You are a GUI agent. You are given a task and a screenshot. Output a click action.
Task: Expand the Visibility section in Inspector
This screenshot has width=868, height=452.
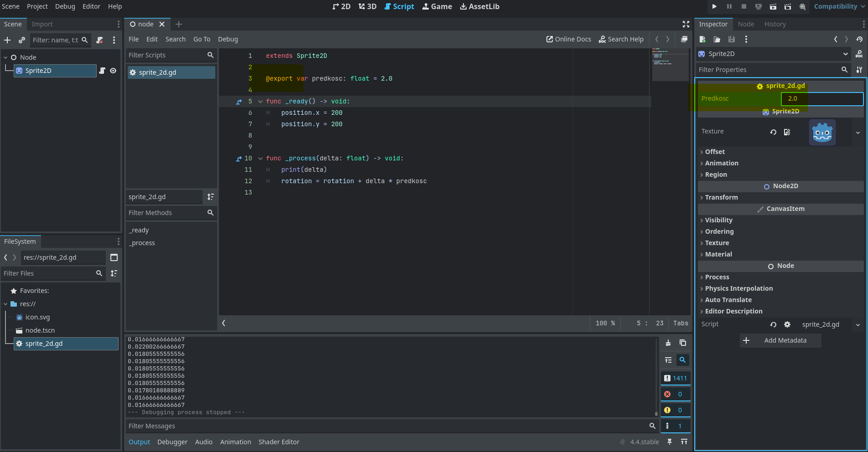coord(718,220)
